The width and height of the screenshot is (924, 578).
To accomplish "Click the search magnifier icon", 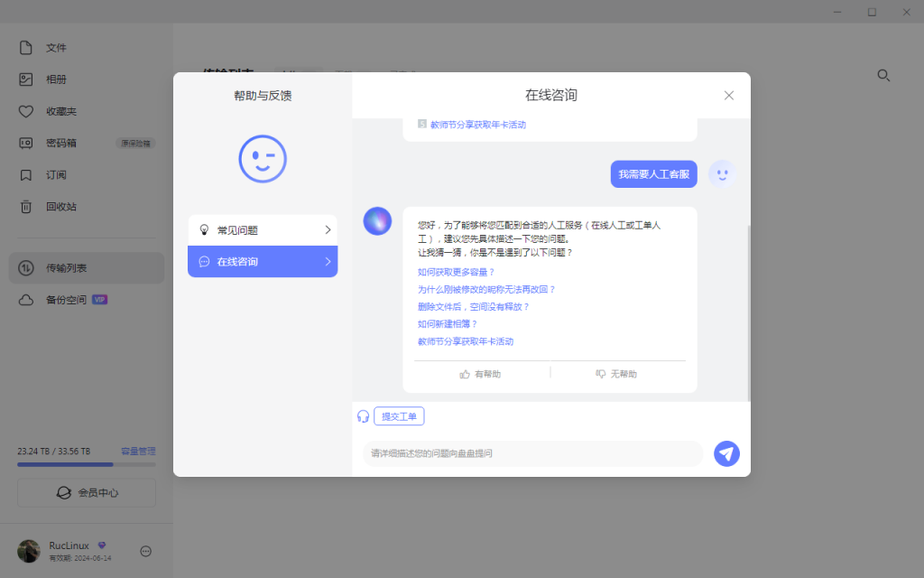I will [884, 76].
